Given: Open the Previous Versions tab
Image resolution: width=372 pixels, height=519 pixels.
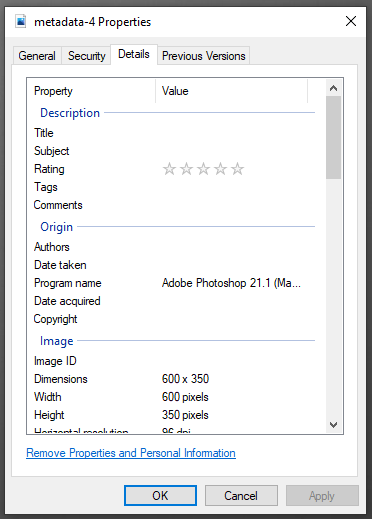Looking at the screenshot, I should point(203,55).
